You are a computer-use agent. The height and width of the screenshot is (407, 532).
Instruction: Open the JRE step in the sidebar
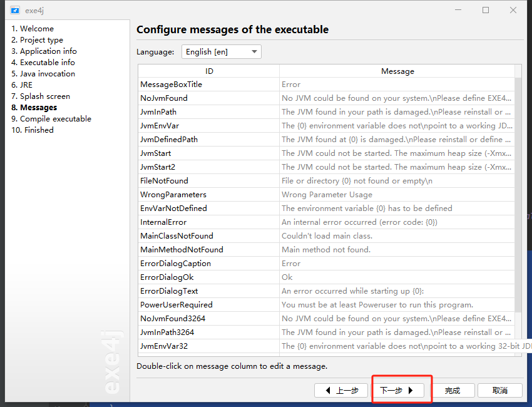click(22, 85)
